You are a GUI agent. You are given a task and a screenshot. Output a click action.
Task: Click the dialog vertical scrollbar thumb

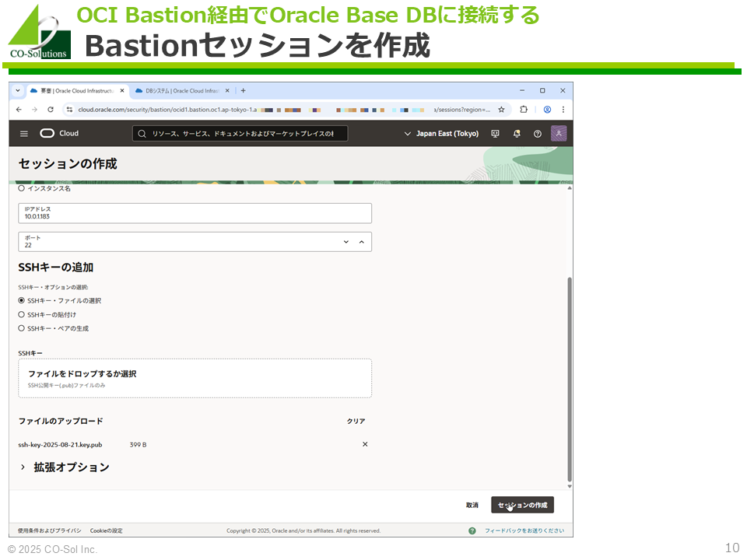click(570, 380)
